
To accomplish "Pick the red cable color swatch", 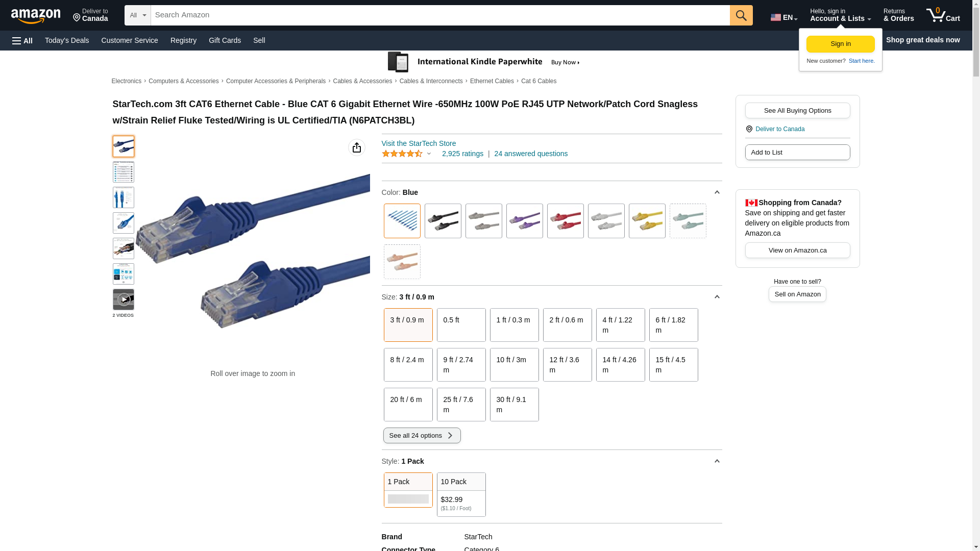I will click(x=565, y=221).
